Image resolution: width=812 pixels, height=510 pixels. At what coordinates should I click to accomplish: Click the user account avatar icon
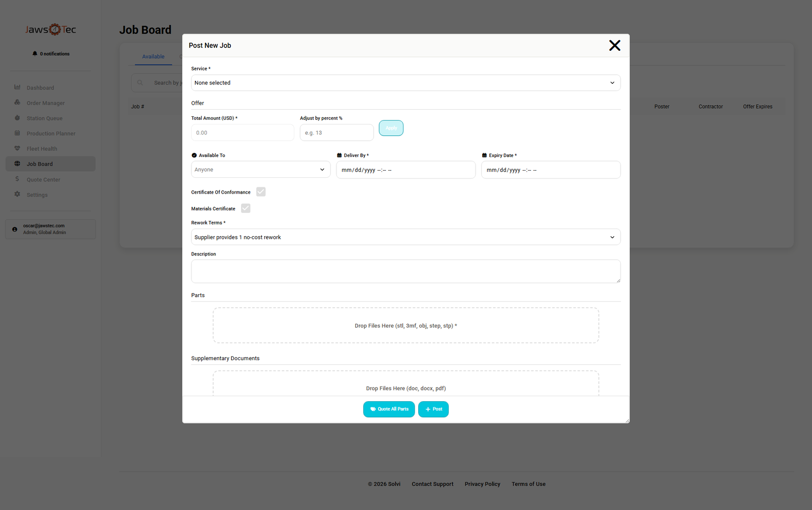click(15, 229)
